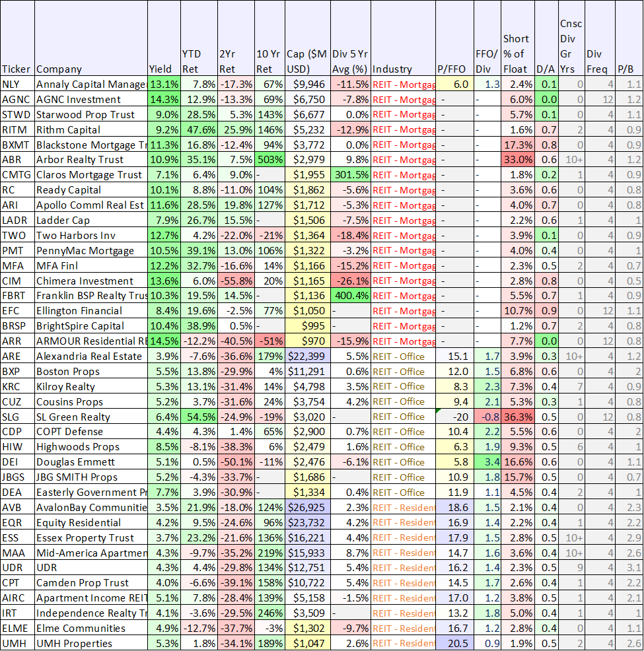This screenshot has height=651, width=644.
Task: Click MFA Finl 2Yr return -16.6%
Action: (x=236, y=265)
